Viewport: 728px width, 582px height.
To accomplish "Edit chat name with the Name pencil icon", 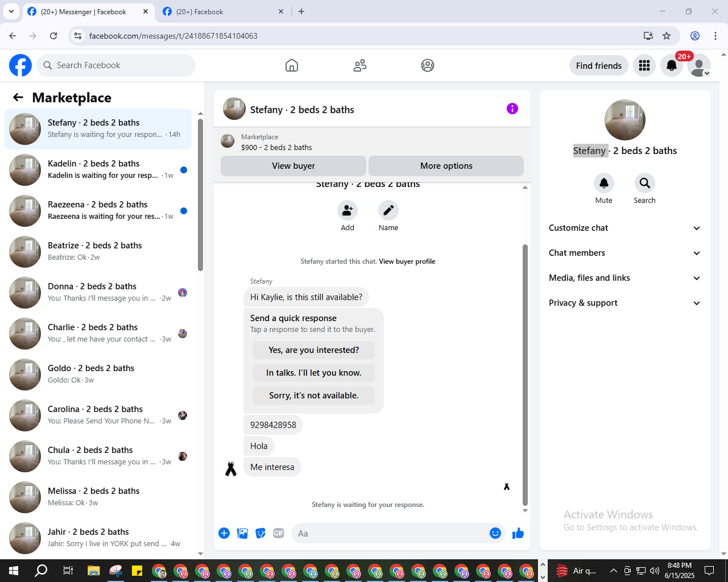I will (388, 210).
